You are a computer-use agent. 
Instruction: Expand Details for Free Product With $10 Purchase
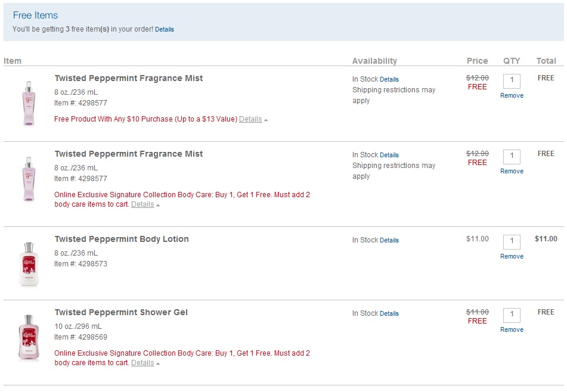pos(250,119)
